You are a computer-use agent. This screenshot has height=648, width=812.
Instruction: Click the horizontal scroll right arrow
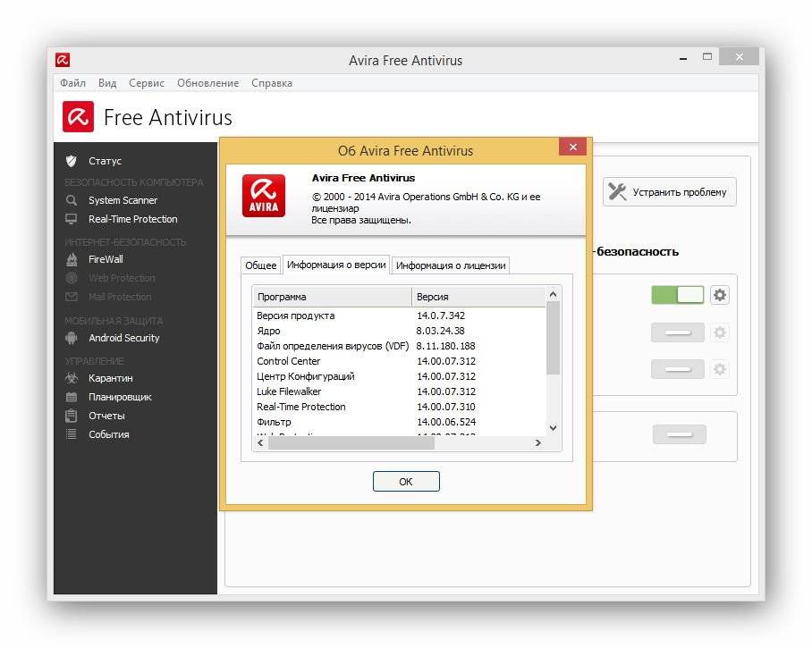(x=538, y=443)
